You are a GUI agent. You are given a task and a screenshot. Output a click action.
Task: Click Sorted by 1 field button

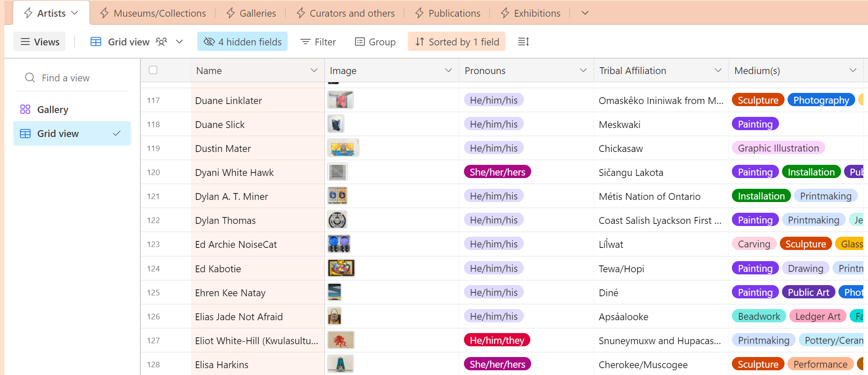point(457,42)
